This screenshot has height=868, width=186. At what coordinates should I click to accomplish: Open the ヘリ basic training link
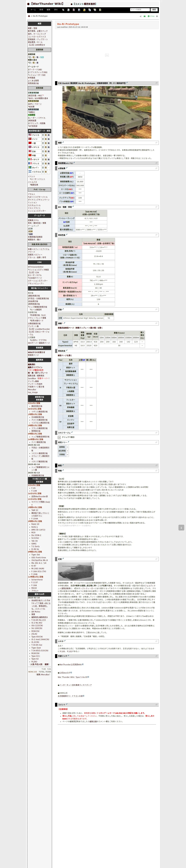coord(42,57)
